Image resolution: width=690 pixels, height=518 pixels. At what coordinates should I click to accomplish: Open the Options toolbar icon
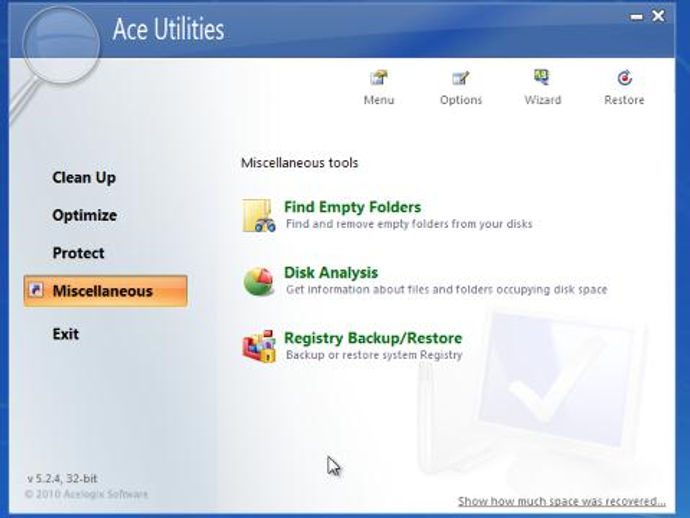click(x=460, y=78)
